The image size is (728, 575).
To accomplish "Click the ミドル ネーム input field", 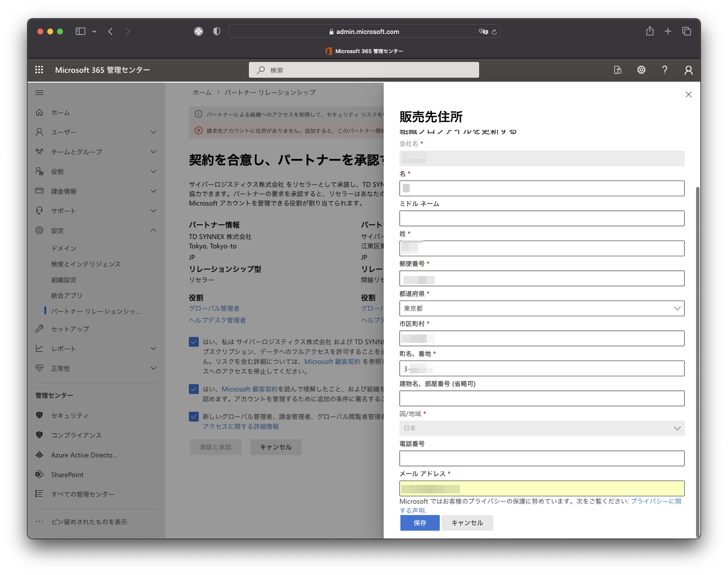I will pos(542,218).
